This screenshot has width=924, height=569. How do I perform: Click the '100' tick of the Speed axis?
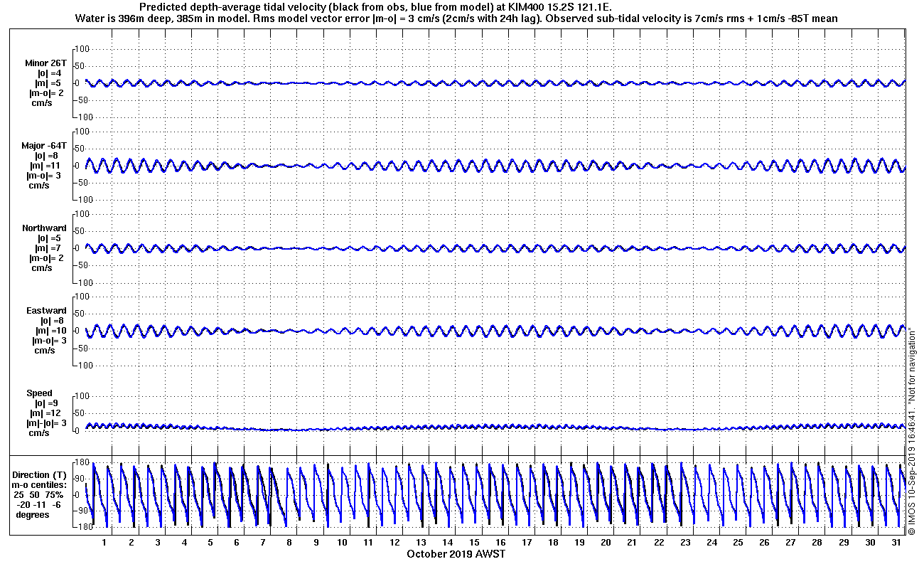pyautogui.click(x=82, y=396)
